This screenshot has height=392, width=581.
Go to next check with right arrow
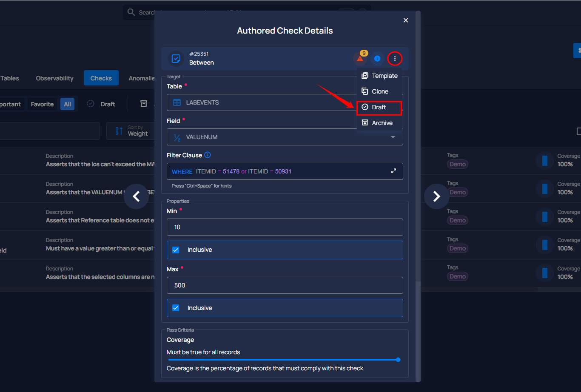[x=437, y=196]
